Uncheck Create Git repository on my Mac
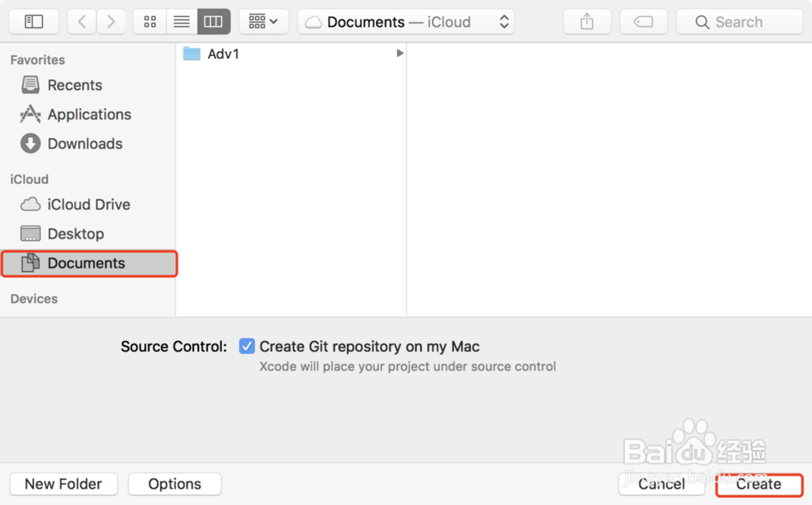812x505 pixels. click(x=247, y=346)
